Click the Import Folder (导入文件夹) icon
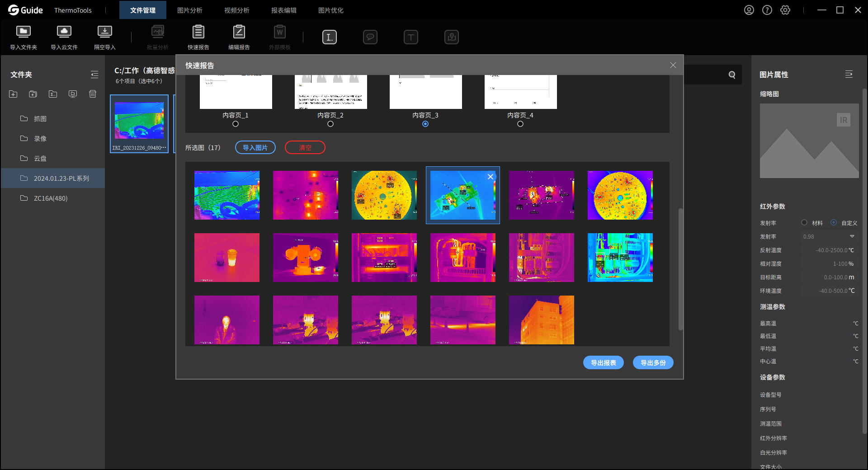868x470 pixels. pos(24,32)
